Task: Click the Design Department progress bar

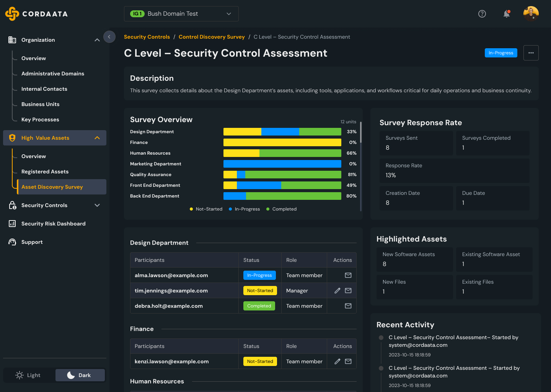Action: coord(282,132)
